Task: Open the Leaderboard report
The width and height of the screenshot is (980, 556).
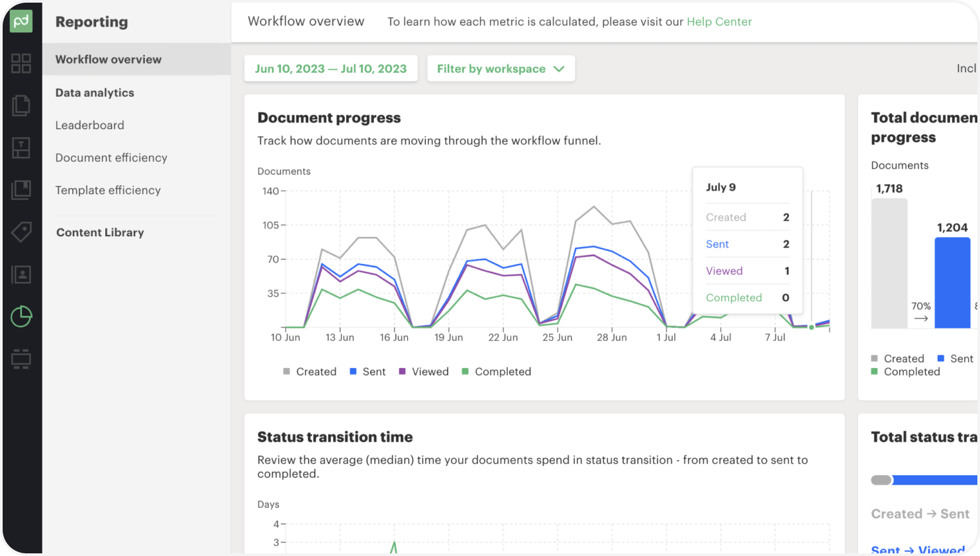Action: pos(89,125)
